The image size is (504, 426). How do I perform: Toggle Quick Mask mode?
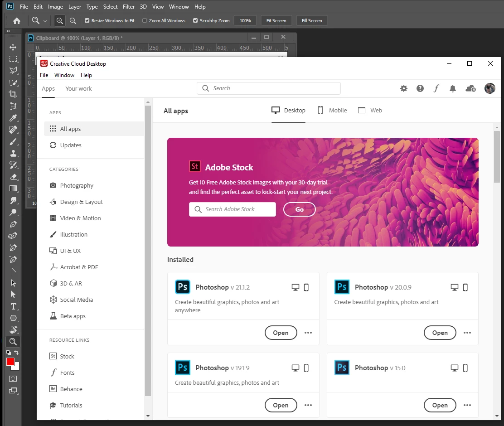[x=13, y=379]
